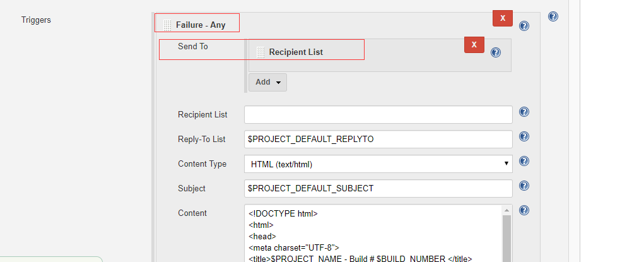
Task: Grab the Failure - Any drag handle
Action: 167,25
